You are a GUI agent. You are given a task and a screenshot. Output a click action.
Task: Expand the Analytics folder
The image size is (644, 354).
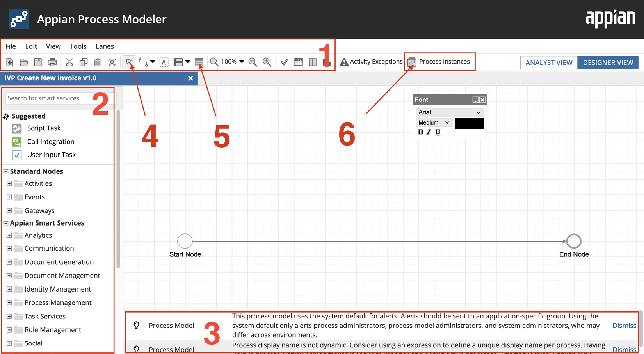click(9, 235)
